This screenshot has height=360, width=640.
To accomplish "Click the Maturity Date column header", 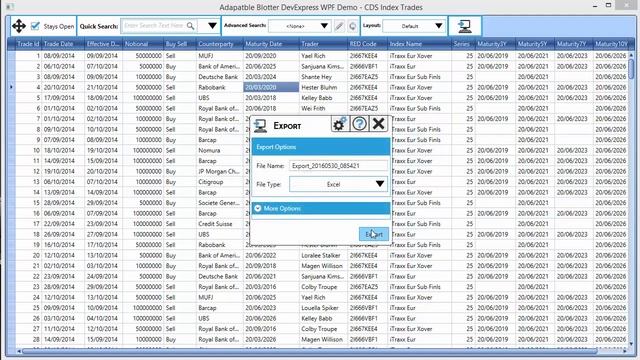I will pos(271,44).
